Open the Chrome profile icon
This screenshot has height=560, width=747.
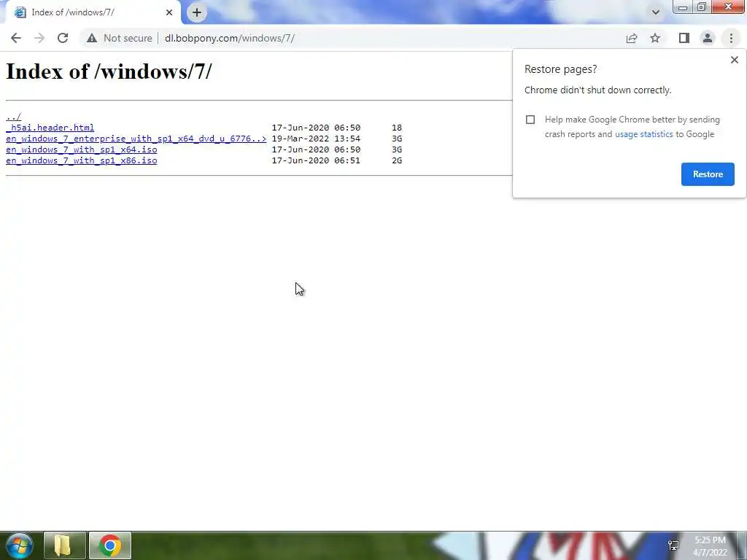[x=708, y=38]
